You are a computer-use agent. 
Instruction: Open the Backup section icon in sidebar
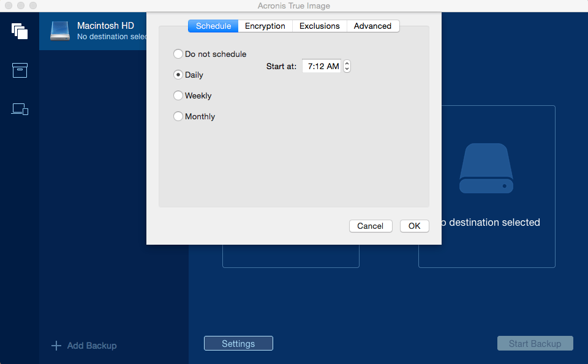(20, 31)
